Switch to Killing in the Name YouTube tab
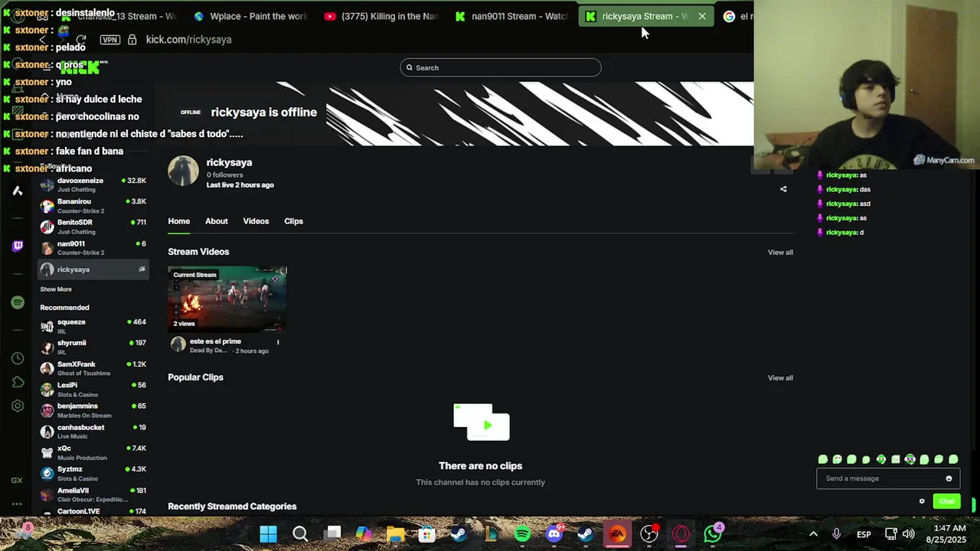980x551 pixels. pos(381,16)
